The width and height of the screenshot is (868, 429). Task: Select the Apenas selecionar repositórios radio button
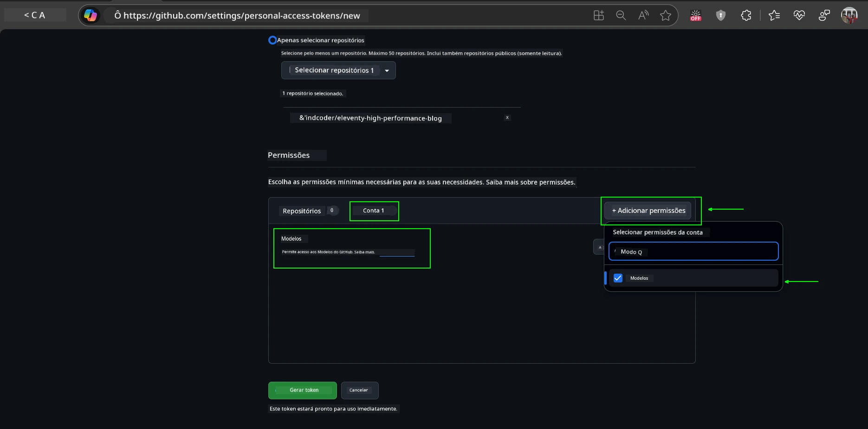pyautogui.click(x=272, y=40)
